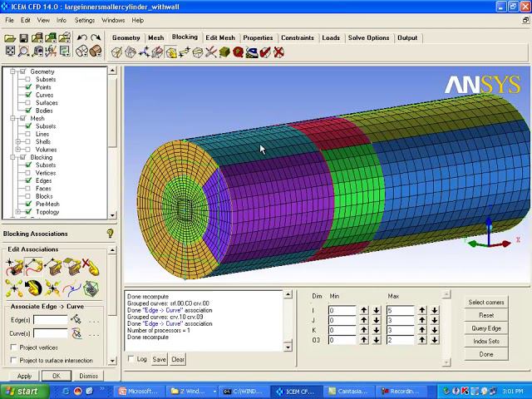Increase the I Max index arrow

422,310
